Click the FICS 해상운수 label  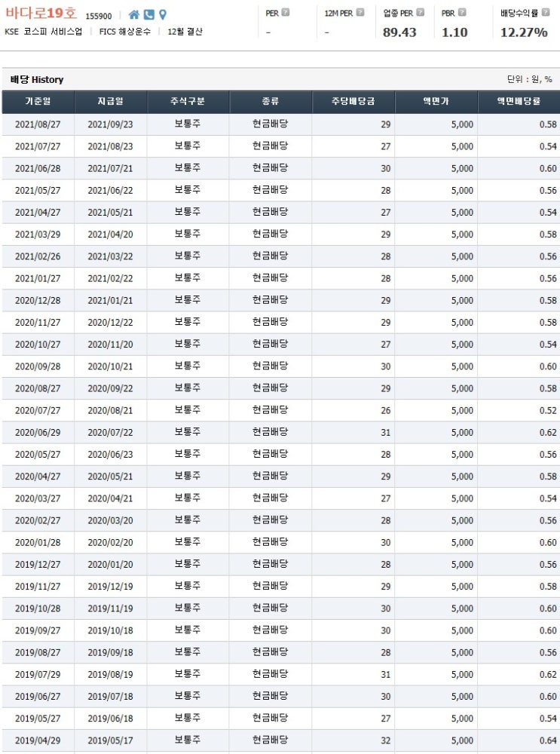[x=125, y=32]
